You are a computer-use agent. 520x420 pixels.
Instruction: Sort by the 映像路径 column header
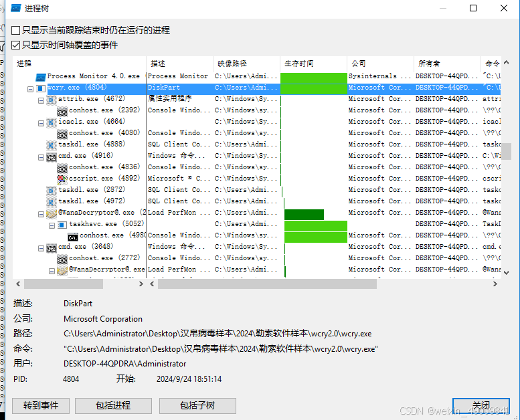(247, 64)
